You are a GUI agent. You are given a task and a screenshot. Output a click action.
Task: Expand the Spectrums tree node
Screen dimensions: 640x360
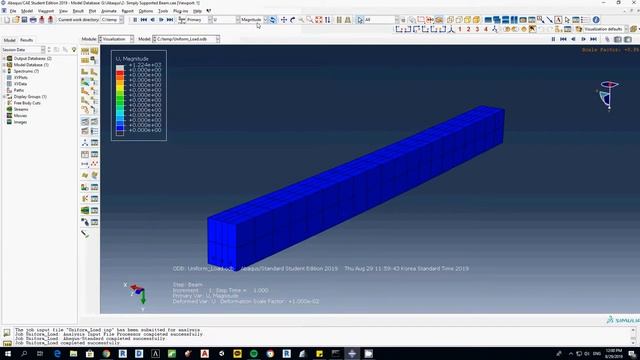click(x=4, y=71)
